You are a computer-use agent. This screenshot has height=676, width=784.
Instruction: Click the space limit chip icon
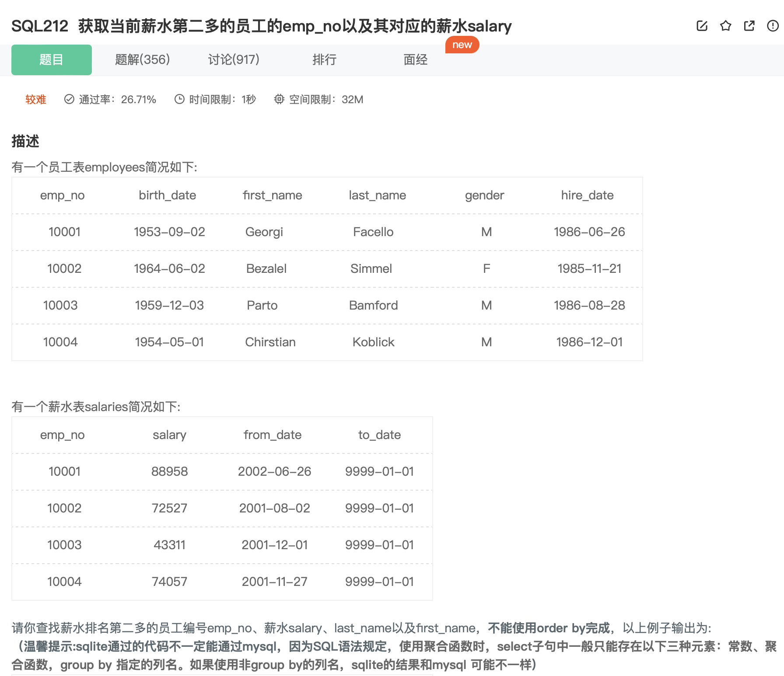pyautogui.click(x=279, y=99)
